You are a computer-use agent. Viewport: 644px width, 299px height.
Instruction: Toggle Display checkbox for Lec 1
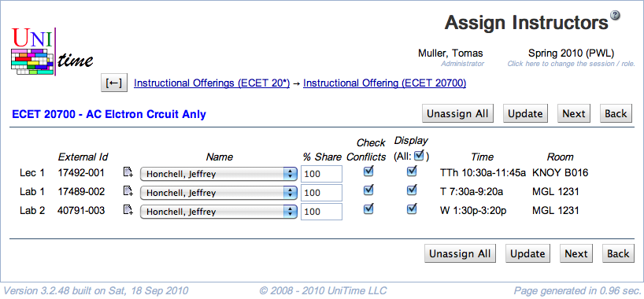pyautogui.click(x=412, y=172)
